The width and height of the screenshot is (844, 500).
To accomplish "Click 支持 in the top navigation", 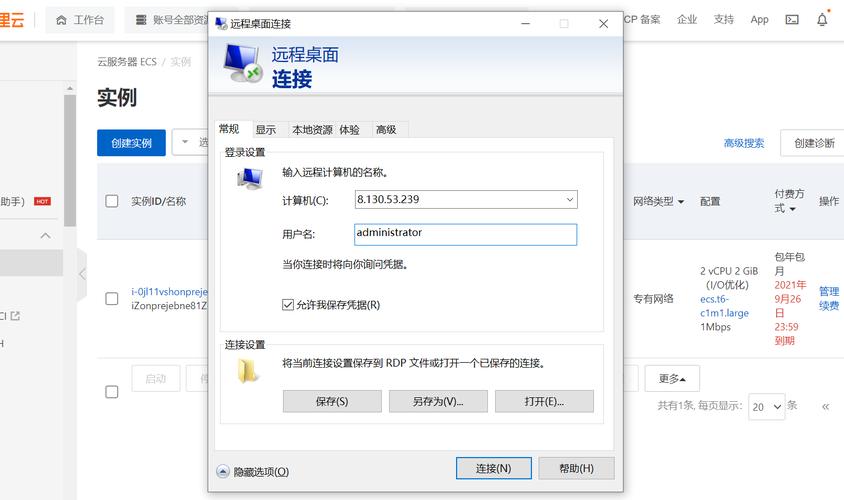I will point(723,20).
